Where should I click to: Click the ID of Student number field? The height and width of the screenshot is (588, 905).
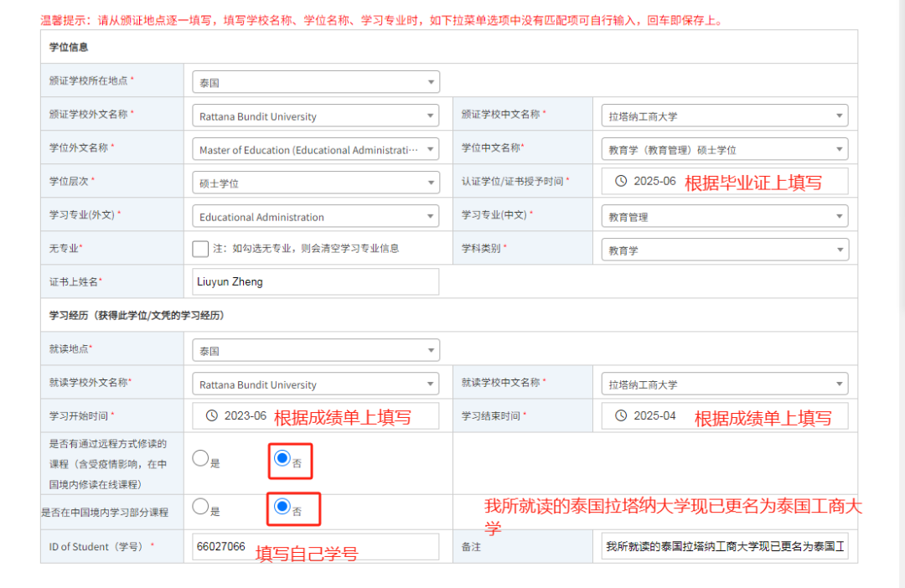[x=315, y=547]
